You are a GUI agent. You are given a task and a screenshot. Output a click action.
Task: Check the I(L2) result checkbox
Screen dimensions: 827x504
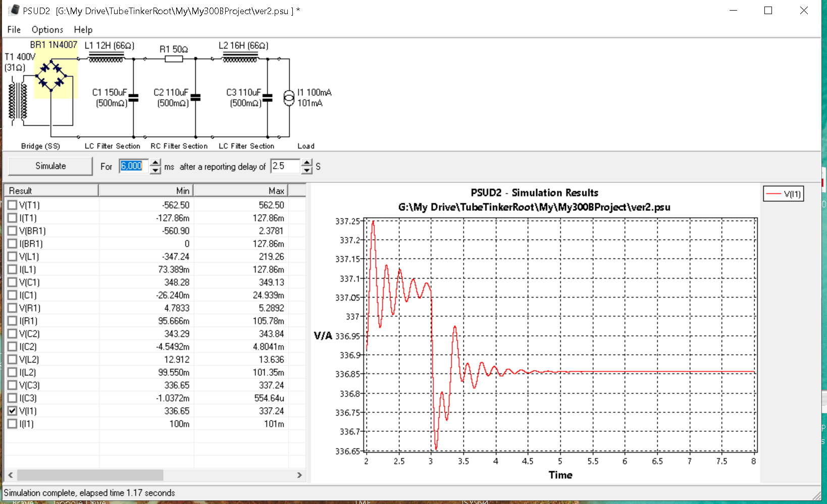click(13, 372)
